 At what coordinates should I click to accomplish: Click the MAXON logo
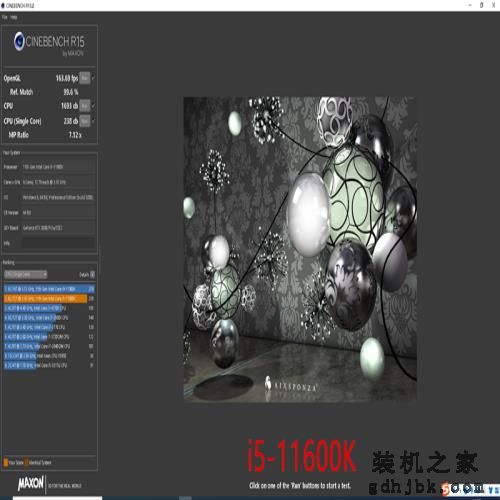31,483
